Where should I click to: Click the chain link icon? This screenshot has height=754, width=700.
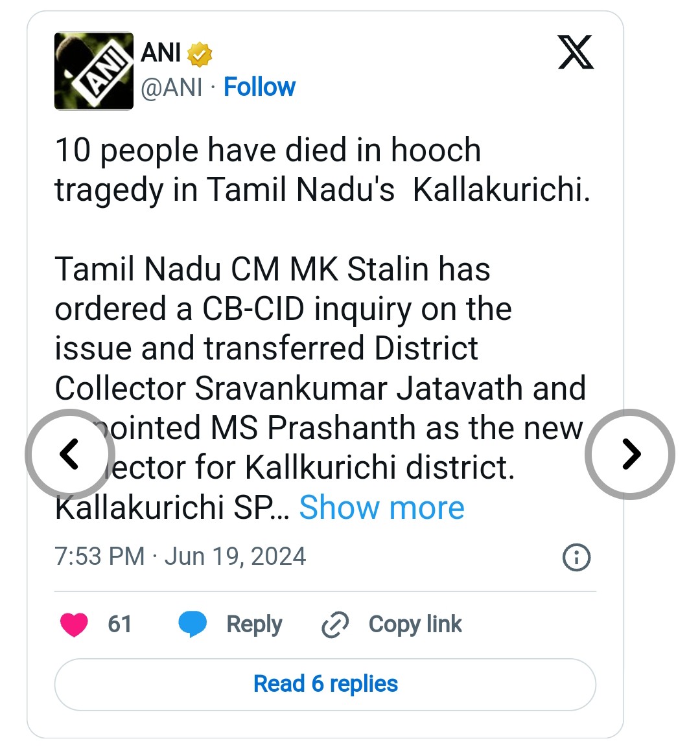[x=335, y=624]
